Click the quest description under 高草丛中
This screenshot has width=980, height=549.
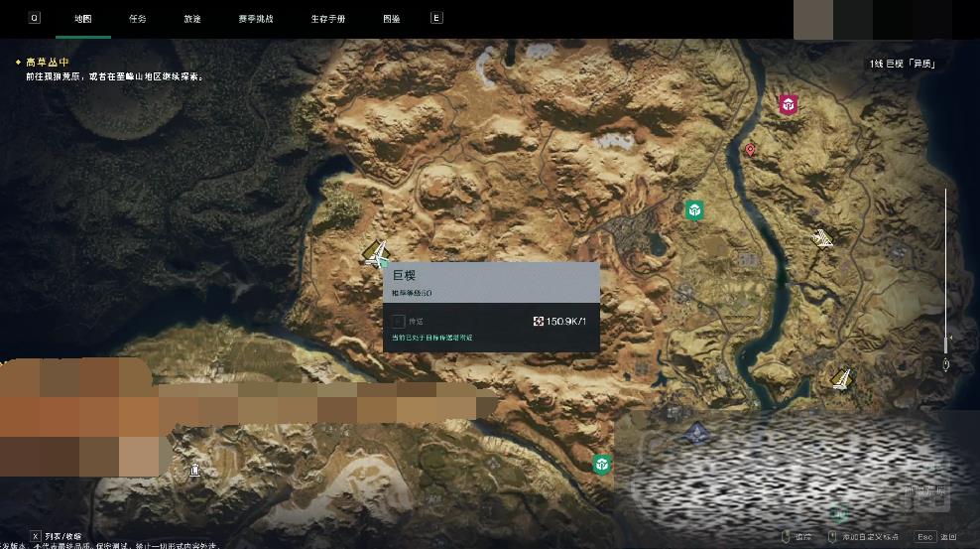click(x=114, y=76)
